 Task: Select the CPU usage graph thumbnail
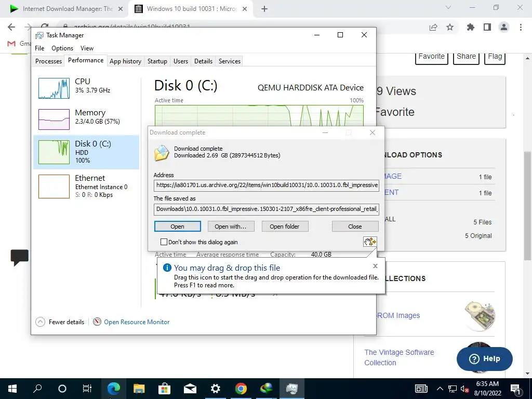(54, 88)
